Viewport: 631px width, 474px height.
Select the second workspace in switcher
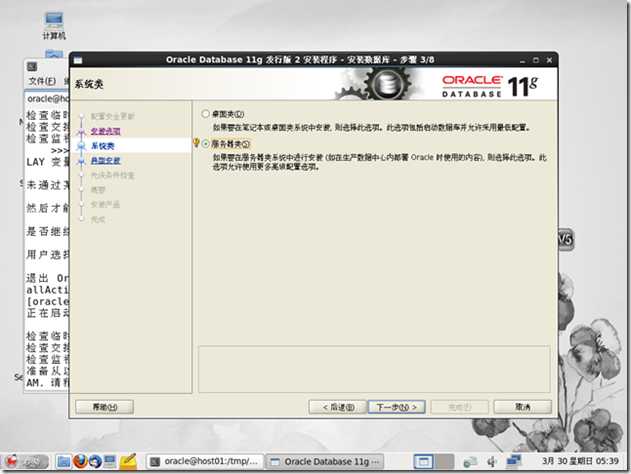(444, 462)
